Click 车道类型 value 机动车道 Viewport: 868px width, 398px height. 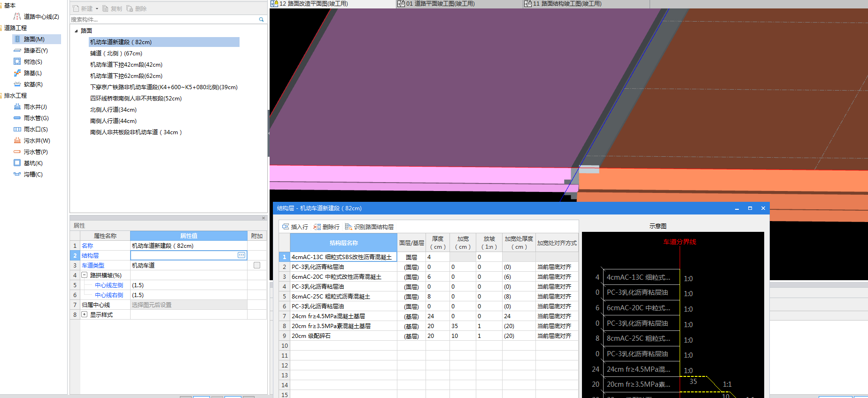click(189, 265)
